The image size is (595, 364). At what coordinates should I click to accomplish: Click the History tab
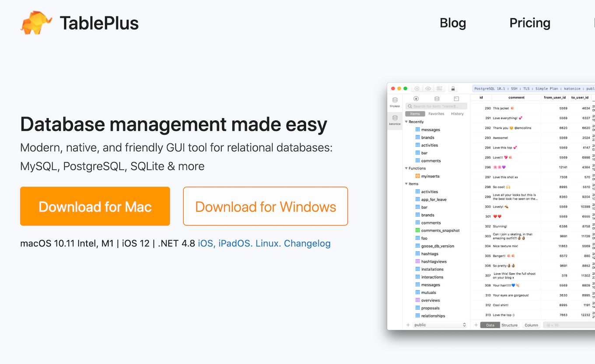pos(458,114)
